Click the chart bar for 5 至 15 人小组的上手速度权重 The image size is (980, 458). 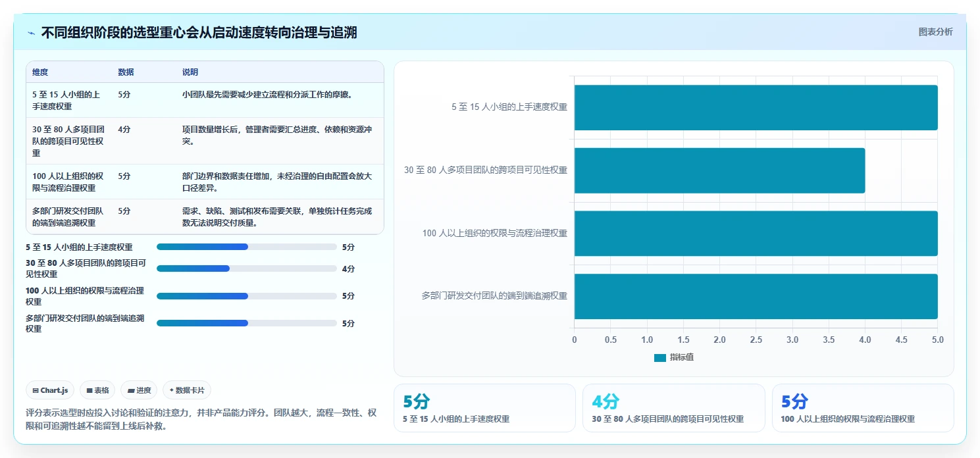point(756,107)
